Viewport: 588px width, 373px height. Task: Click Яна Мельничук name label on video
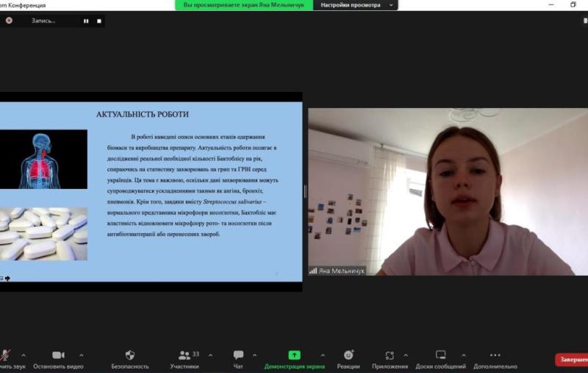[x=342, y=271]
